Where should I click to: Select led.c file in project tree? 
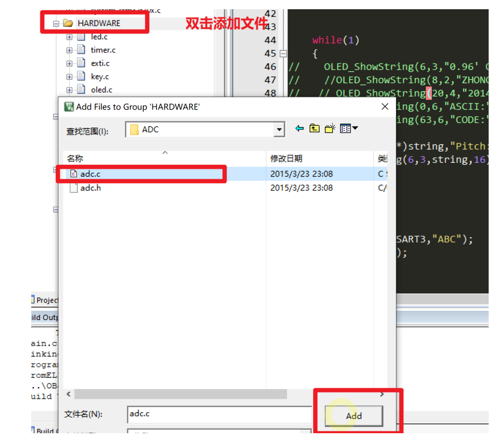[99, 37]
